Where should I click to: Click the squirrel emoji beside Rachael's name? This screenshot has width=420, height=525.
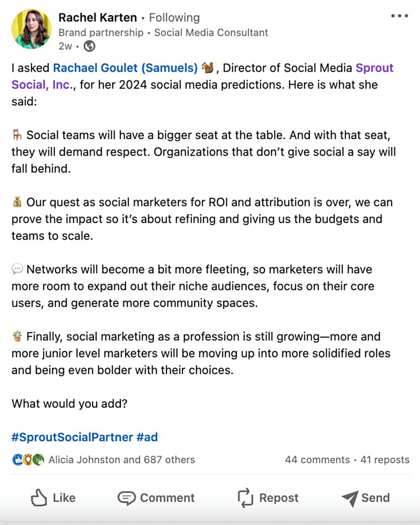tap(208, 68)
